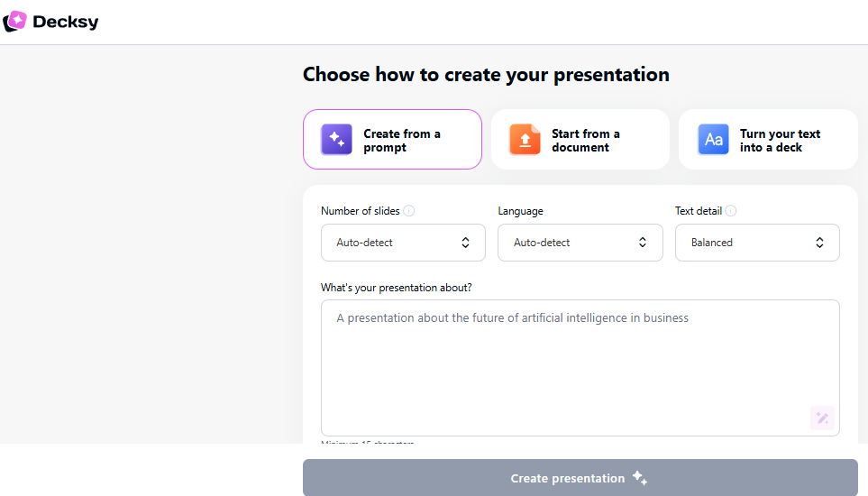Image resolution: width=868 pixels, height=496 pixels.
Task: Select Turn your text into a deck
Action: click(x=768, y=140)
